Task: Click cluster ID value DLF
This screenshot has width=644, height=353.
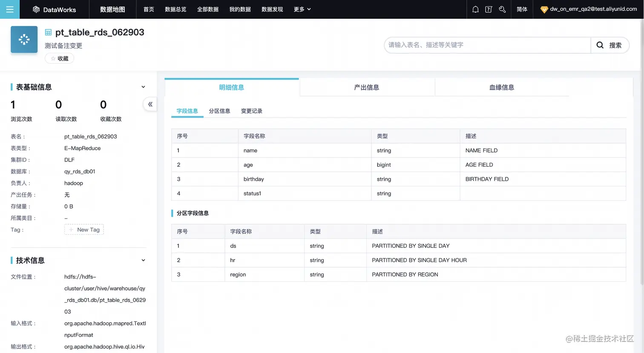Action: 69,160
